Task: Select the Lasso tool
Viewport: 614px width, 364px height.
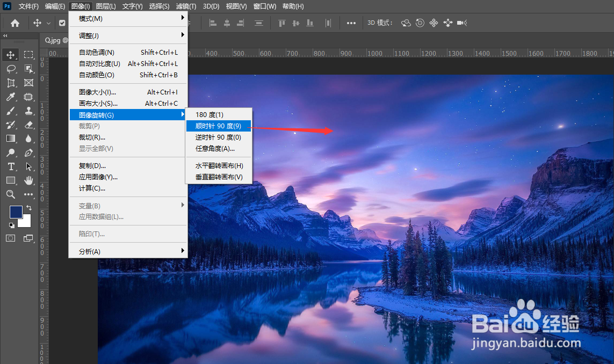Action: pos(11,69)
